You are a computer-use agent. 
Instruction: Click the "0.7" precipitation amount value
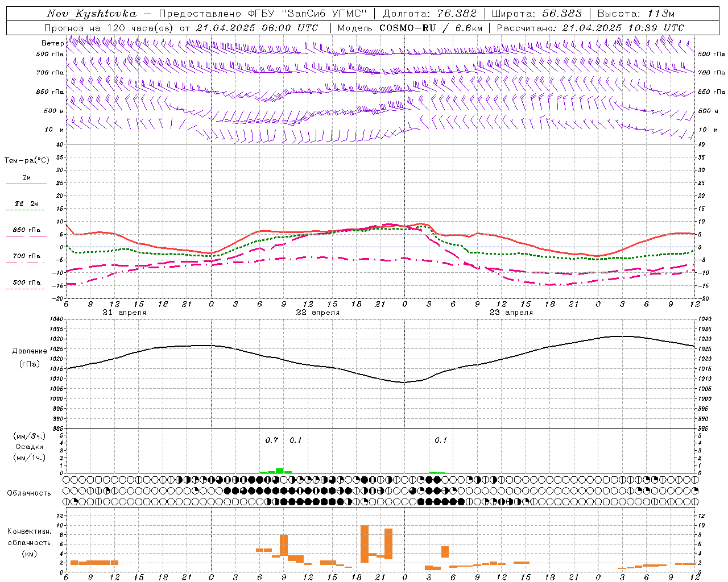(271, 440)
